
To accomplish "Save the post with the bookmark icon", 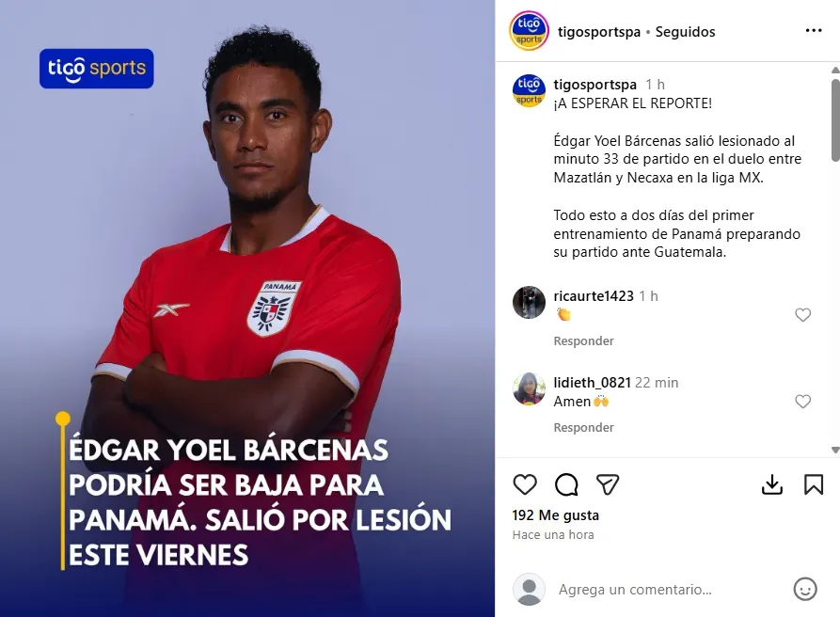I will (x=814, y=484).
